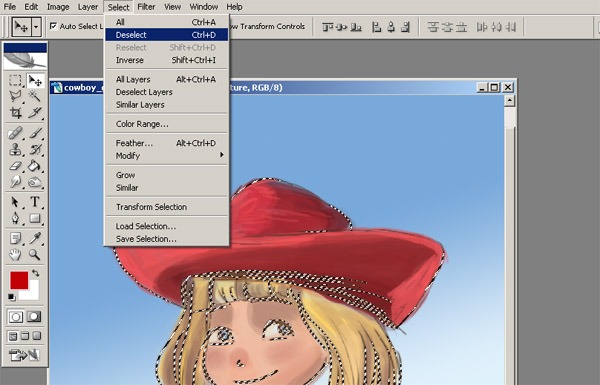Select the Rectangle shape tool
This screenshot has height=385, width=600.
(x=35, y=218)
